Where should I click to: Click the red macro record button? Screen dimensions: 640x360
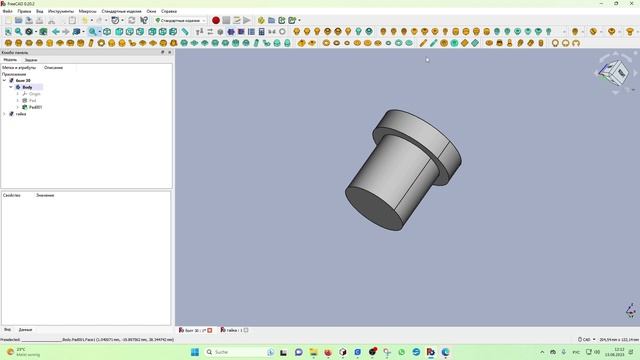(216, 20)
